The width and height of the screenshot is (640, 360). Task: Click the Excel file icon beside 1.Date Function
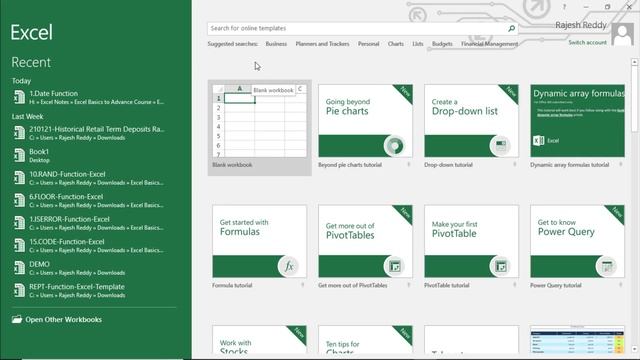(x=19, y=97)
